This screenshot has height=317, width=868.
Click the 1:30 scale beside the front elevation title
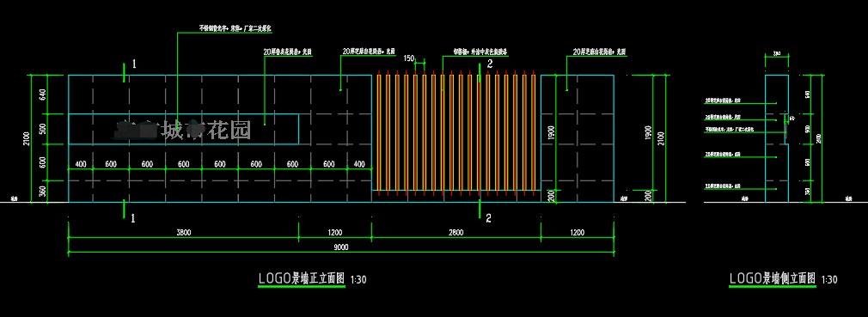358,280
